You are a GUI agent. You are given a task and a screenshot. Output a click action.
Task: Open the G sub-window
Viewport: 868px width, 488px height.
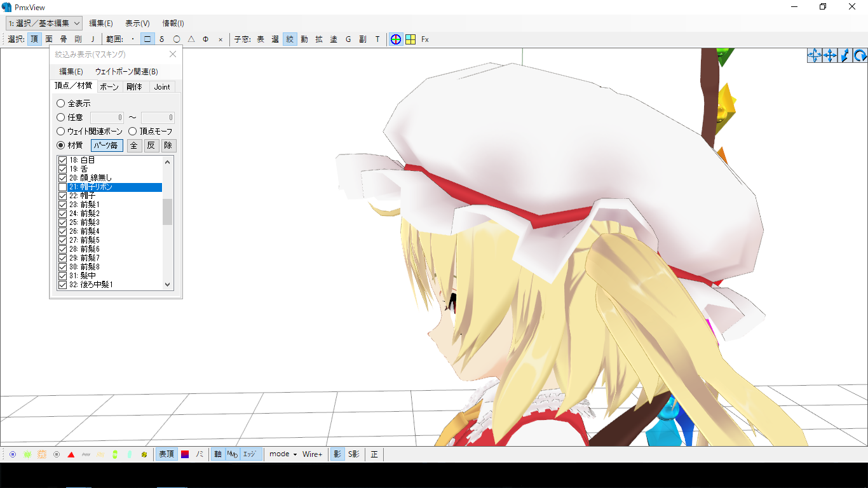(348, 39)
